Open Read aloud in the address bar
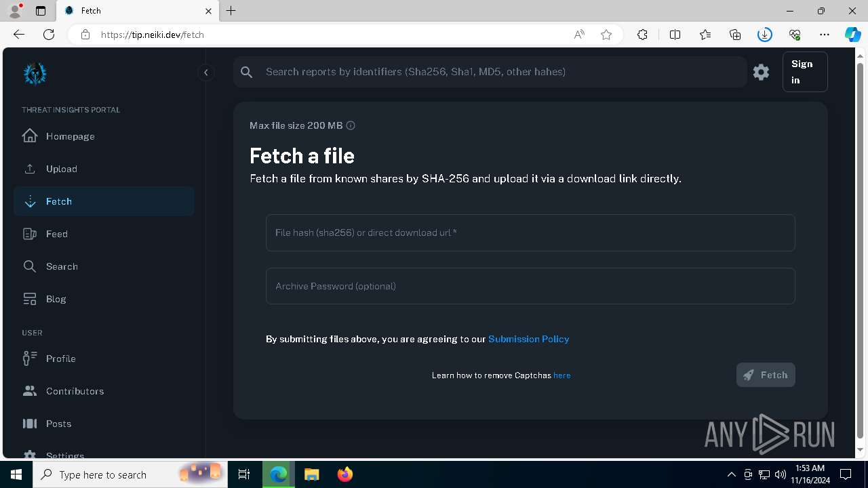The image size is (868, 488). (579, 35)
